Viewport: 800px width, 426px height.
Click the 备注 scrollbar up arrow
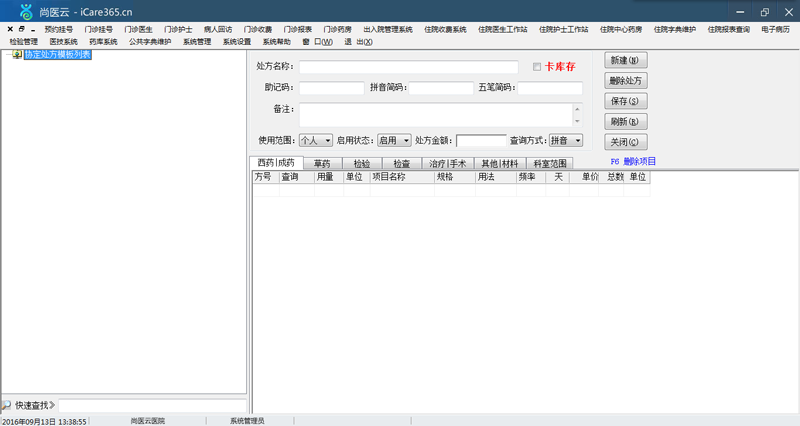click(577, 109)
